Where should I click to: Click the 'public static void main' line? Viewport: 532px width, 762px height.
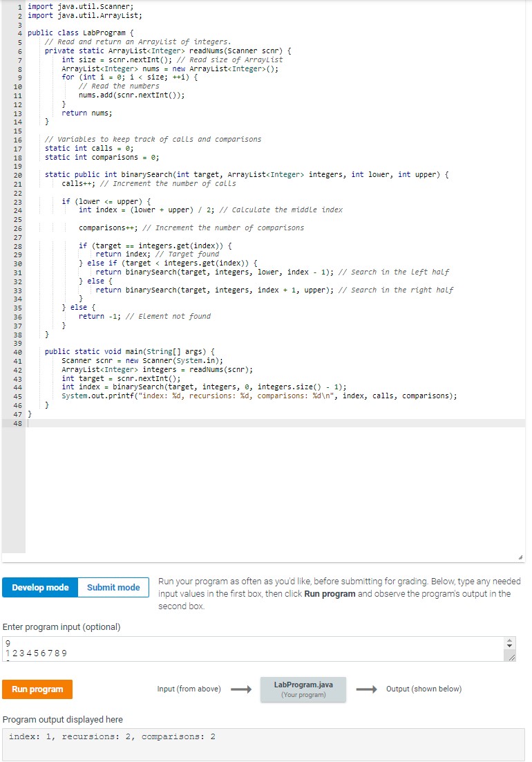click(x=130, y=351)
